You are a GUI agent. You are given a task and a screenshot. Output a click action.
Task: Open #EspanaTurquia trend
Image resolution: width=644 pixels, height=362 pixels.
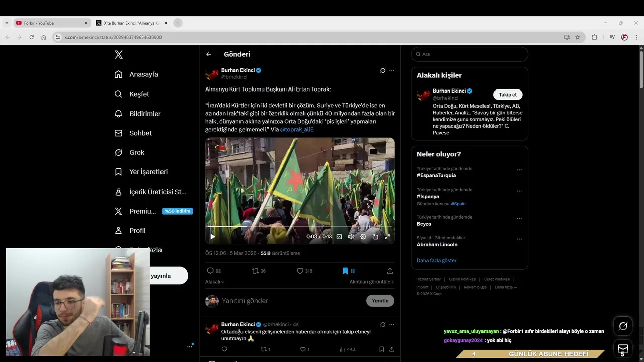pos(436,175)
